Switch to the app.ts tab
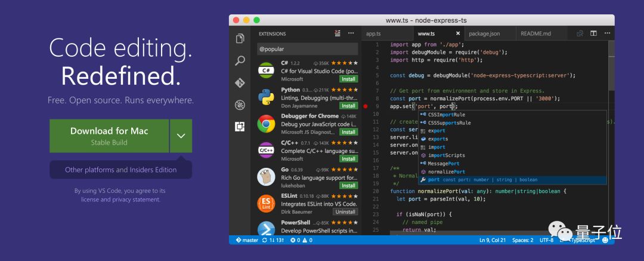Viewport: 644px width, 261px height. point(373,34)
